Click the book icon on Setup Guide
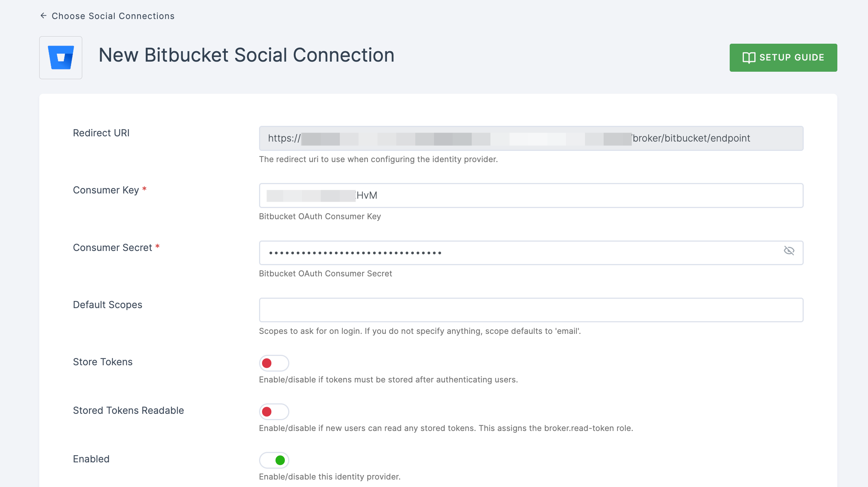Screen dimensions: 868x487 click(x=749, y=58)
